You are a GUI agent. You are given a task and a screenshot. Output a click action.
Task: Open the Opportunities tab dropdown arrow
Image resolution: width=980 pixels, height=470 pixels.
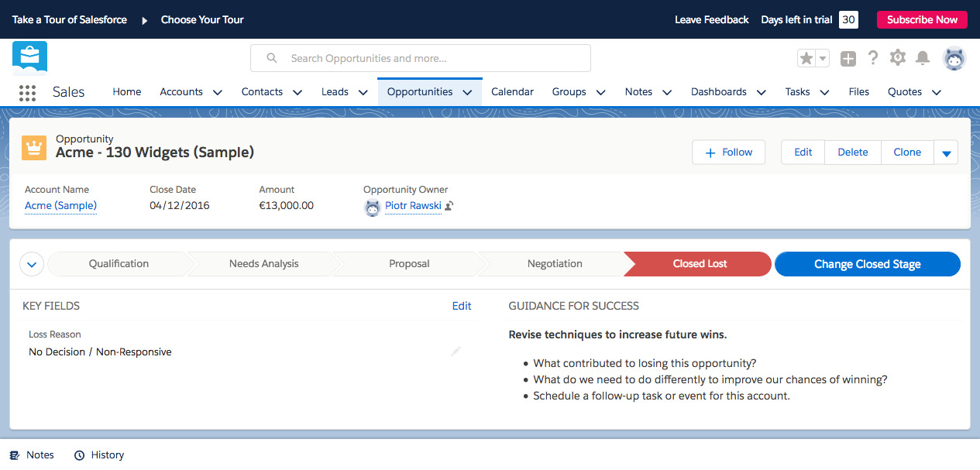[x=467, y=92]
